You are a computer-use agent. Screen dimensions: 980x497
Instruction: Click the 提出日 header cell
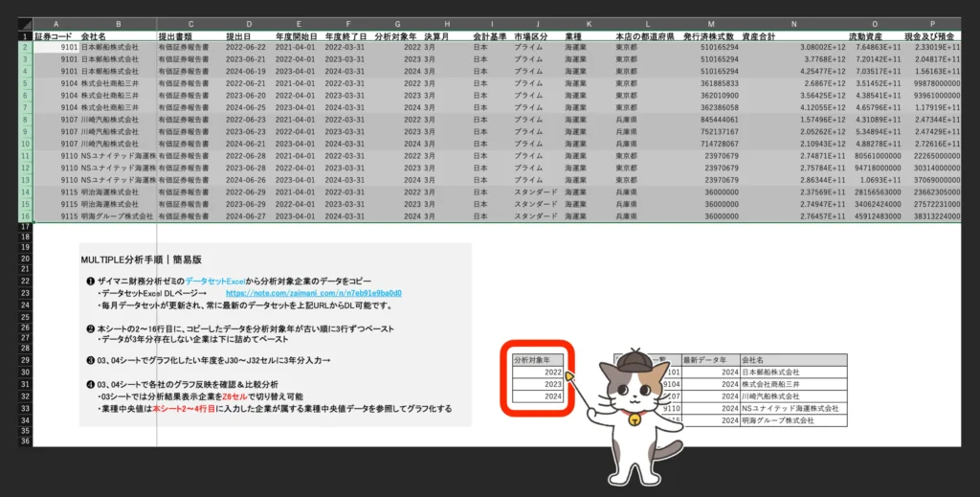tap(250, 37)
